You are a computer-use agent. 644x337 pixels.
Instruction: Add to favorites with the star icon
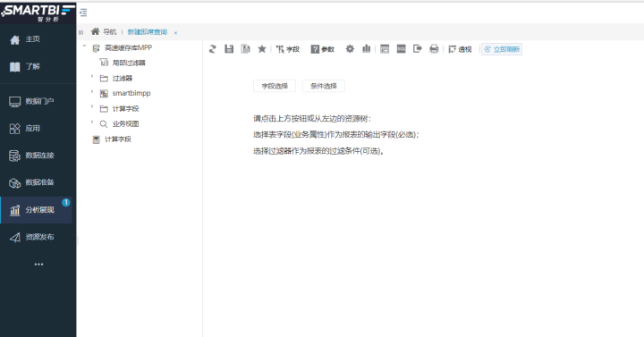pyautogui.click(x=261, y=49)
